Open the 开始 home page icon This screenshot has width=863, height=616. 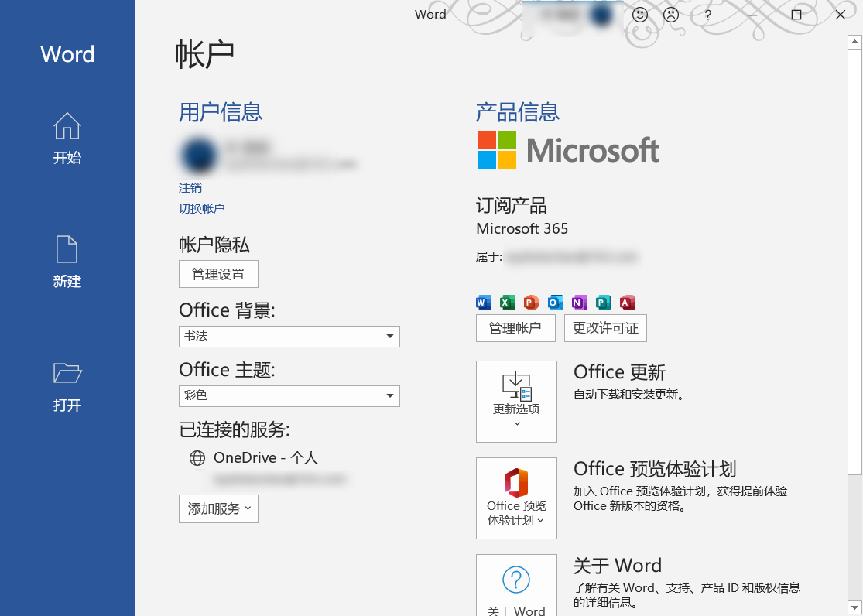pos(67,126)
